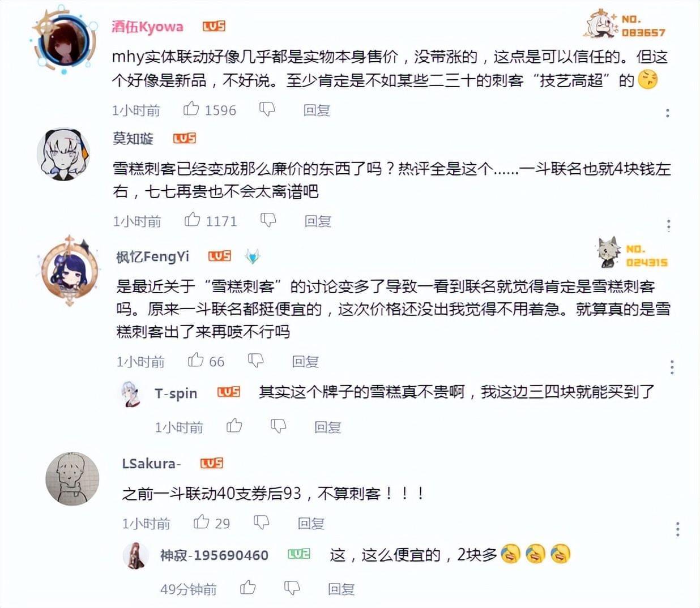Open more options for LSakura-'s comment
The height and width of the screenshot is (608, 700).
[678, 529]
